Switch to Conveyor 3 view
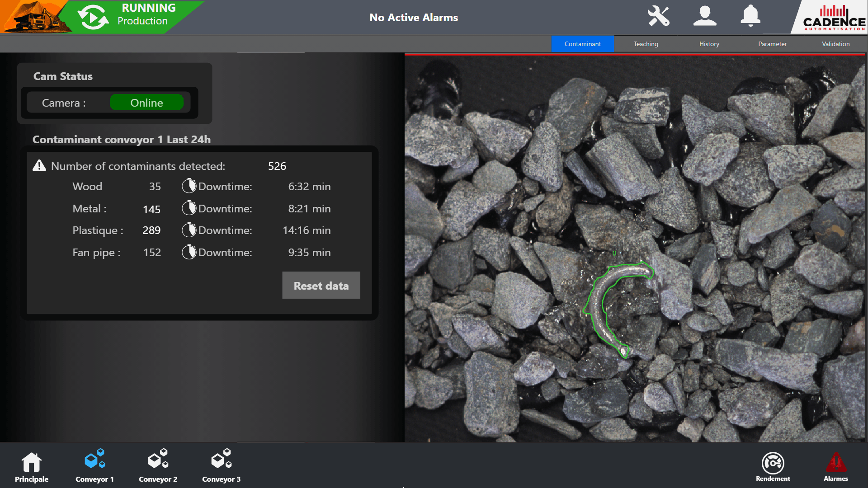 click(222, 467)
